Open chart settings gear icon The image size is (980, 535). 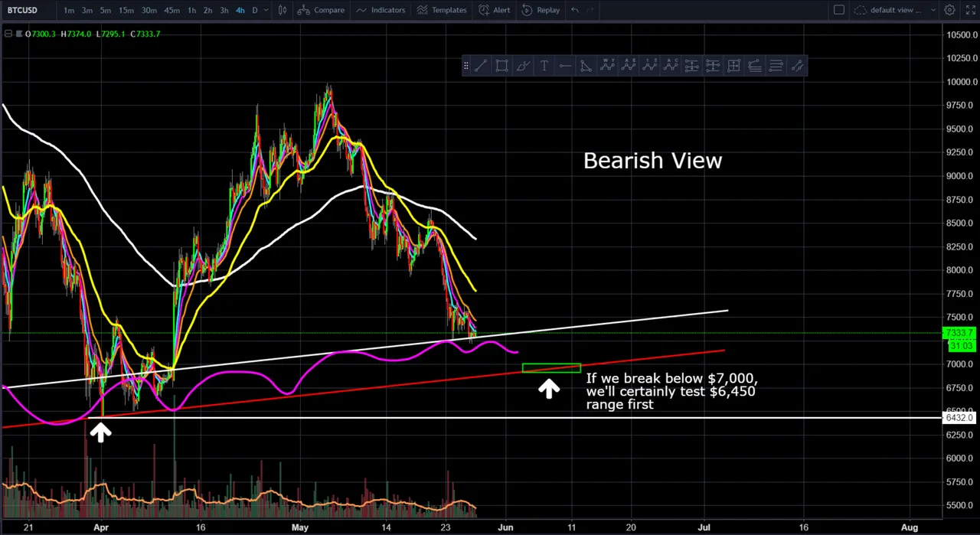pyautogui.click(x=949, y=10)
